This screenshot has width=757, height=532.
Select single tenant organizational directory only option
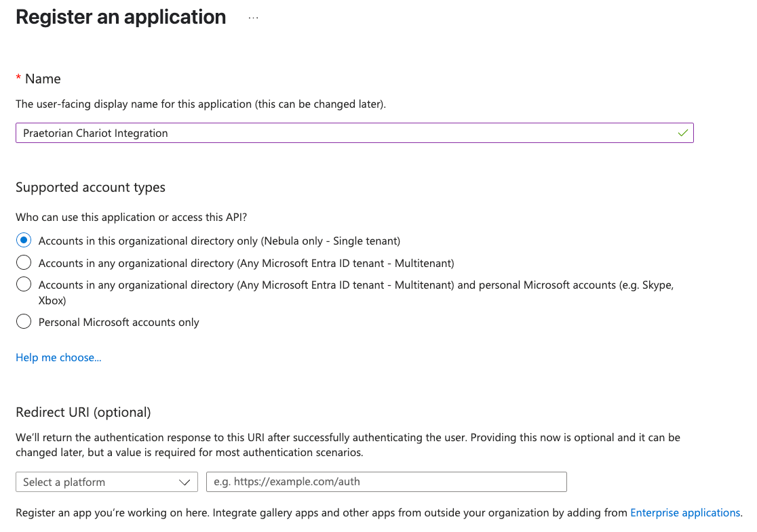point(24,240)
